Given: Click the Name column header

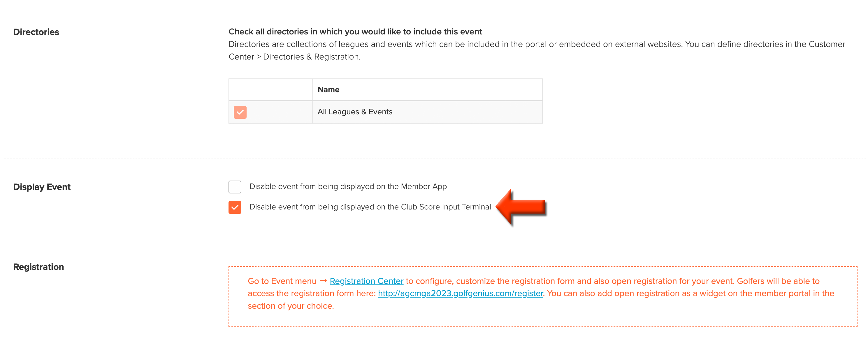Looking at the screenshot, I should point(328,90).
